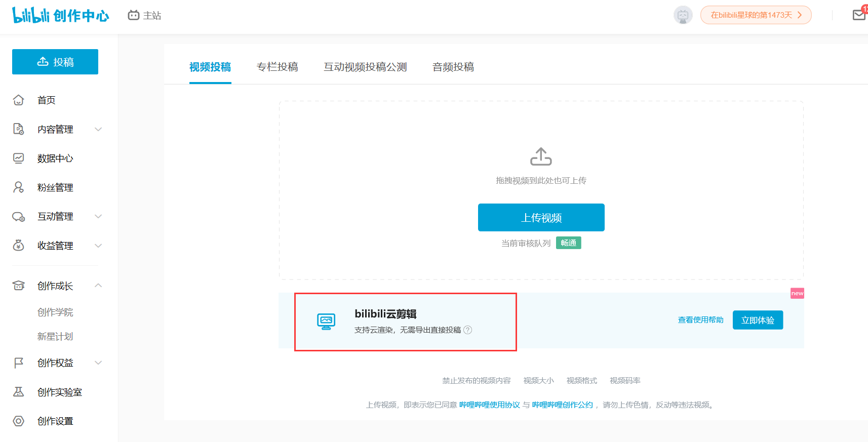Click the 上传视频 button

click(541, 218)
